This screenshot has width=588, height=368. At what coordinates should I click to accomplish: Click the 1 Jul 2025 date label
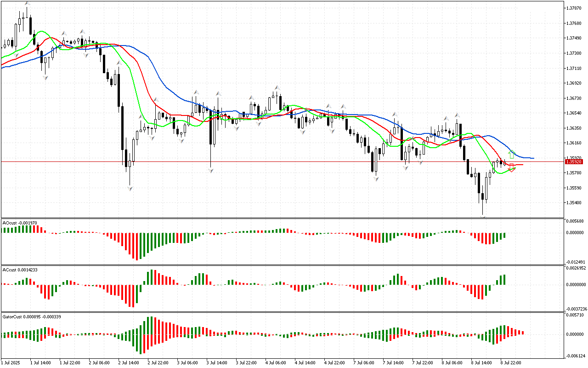pos(12,362)
